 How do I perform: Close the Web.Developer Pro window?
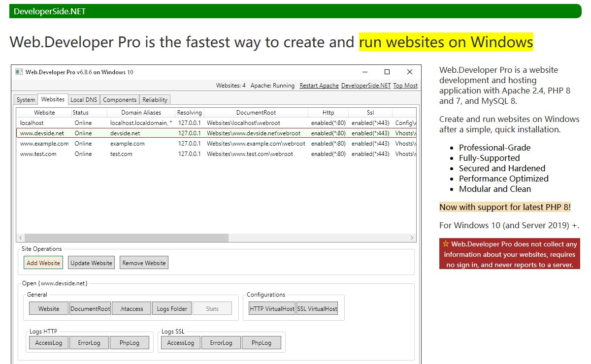coord(410,72)
